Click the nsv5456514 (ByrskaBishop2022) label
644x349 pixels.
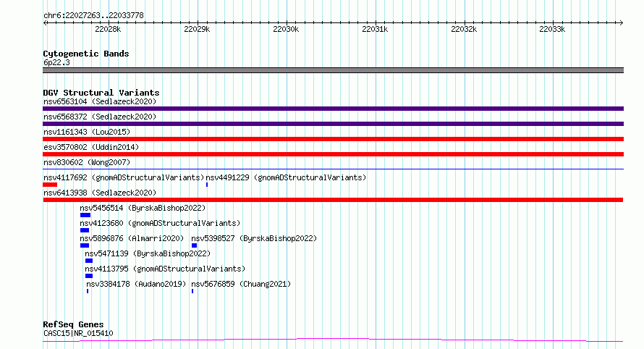143,208
